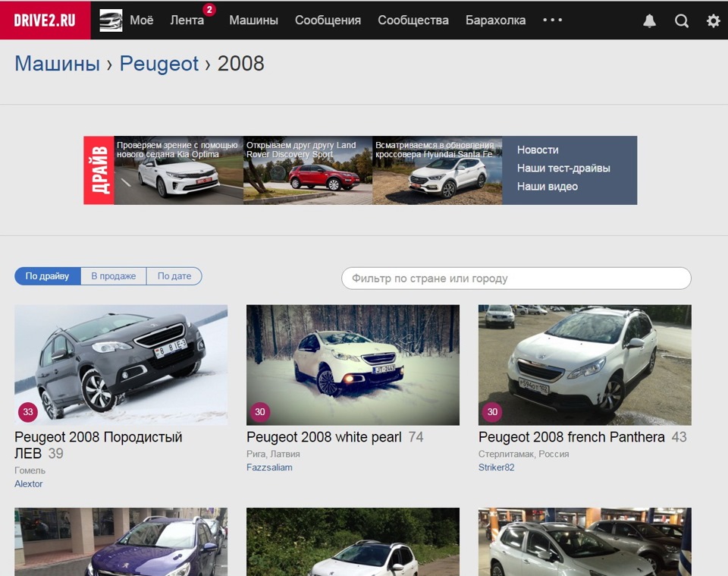Click the red ДРАЙВ banner logo
The image size is (728, 576).
(99, 171)
